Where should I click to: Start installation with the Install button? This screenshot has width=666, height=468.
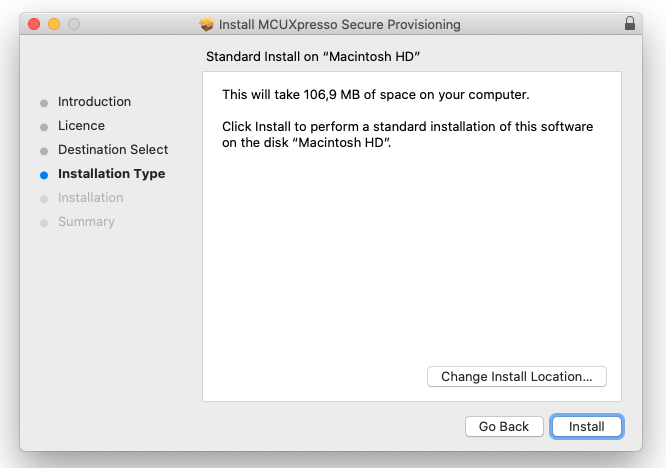coord(587,427)
